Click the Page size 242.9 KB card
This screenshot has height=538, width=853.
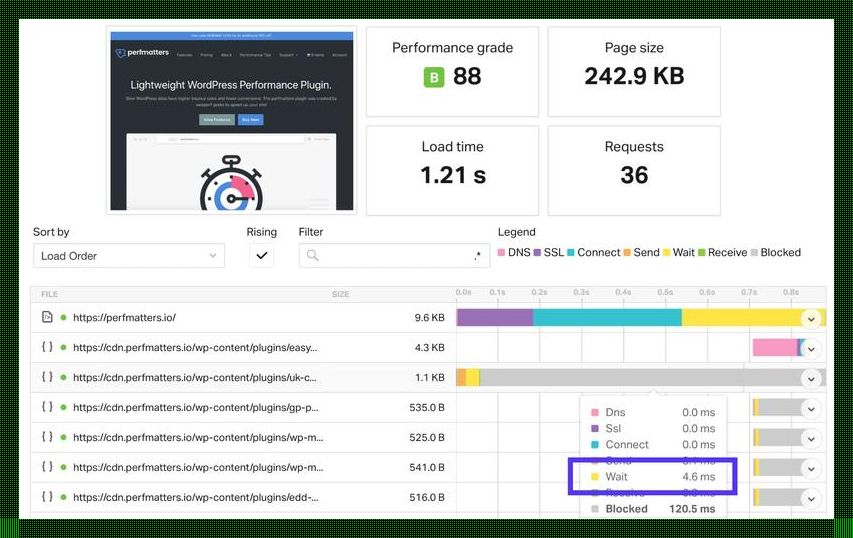click(x=634, y=71)
